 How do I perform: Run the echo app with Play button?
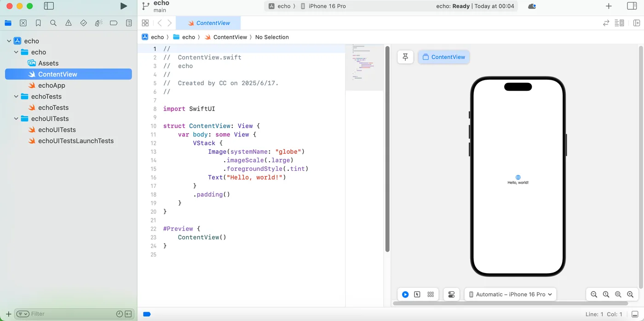click(123, 6)
